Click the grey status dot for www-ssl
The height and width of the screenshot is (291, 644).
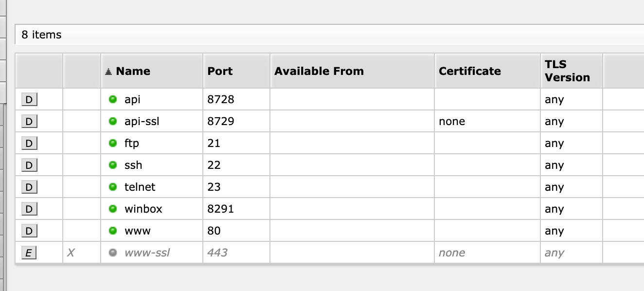click(113, 253)
